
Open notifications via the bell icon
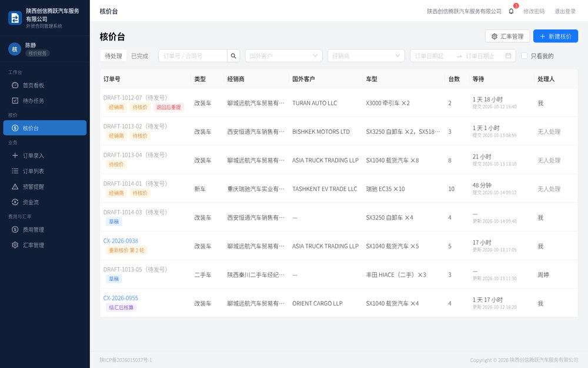point(511,11)
